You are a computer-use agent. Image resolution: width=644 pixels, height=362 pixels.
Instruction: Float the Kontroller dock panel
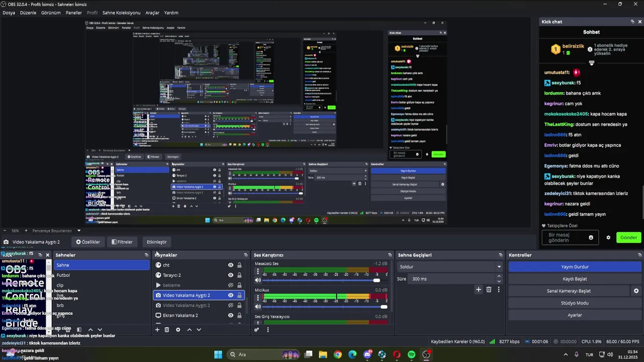(640, 255)
